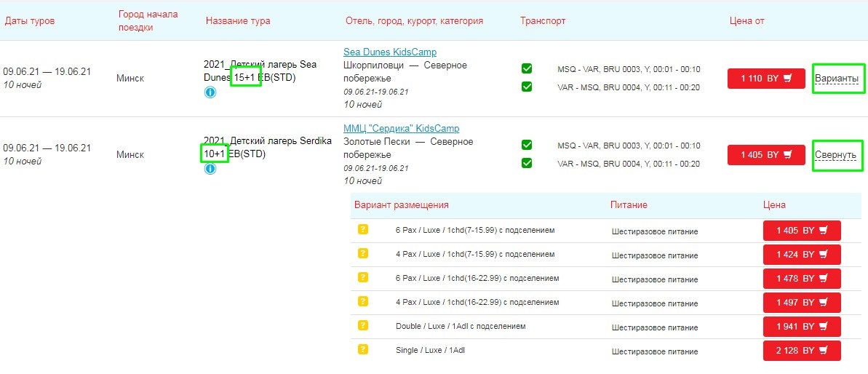Collapse options with Свернуть link
The width and height of the screenshot is (868, 374).
pyautogui.click(x=836, y=155)
